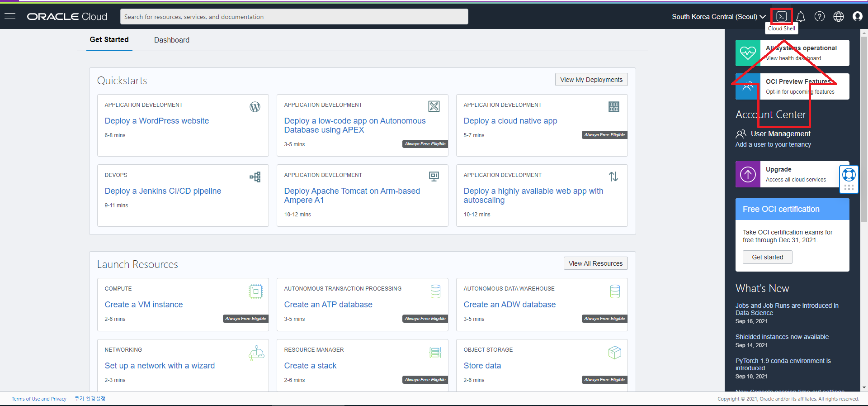The width and height of the screenshot is (868, 406).
Task: Open the hamburger navigation menu
Action: point(10,16)
